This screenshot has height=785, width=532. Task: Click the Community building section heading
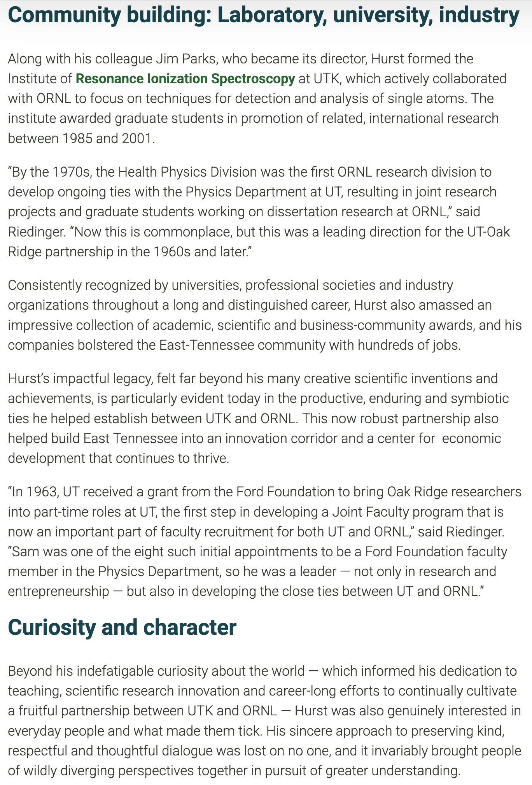click(263, 15)
